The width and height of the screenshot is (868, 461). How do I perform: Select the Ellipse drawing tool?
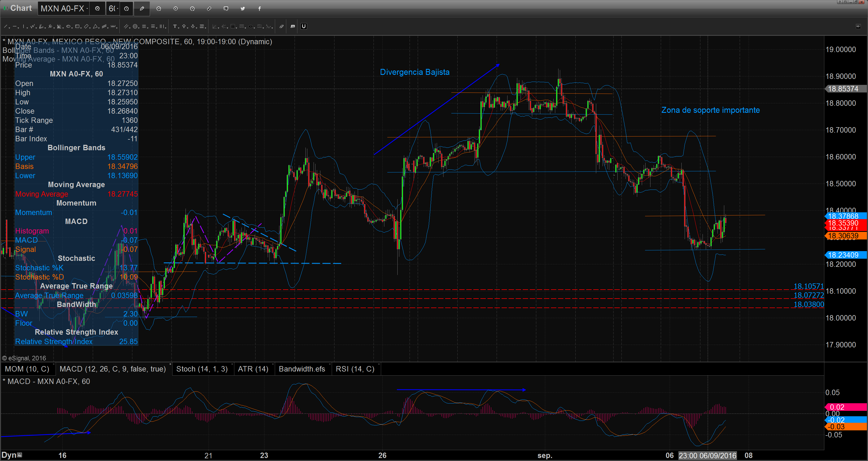[x=68, y=26]
